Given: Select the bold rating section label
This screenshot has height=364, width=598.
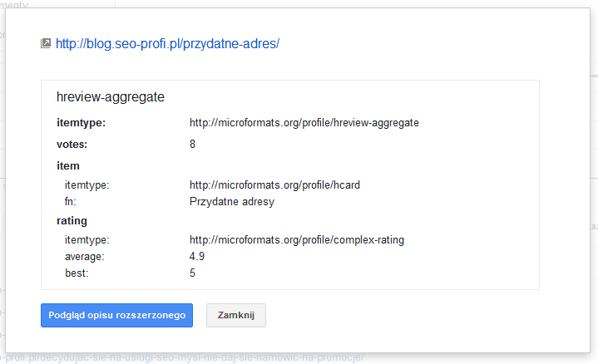Looking at the screenshot, I should click(x=72, y=221).
